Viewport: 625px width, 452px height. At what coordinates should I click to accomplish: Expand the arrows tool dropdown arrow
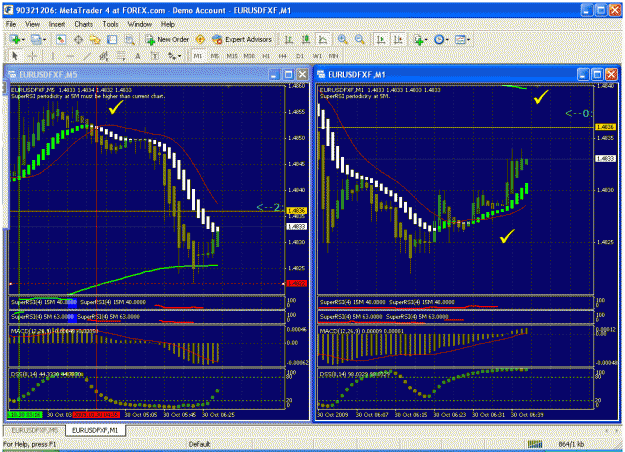(179, 57)
